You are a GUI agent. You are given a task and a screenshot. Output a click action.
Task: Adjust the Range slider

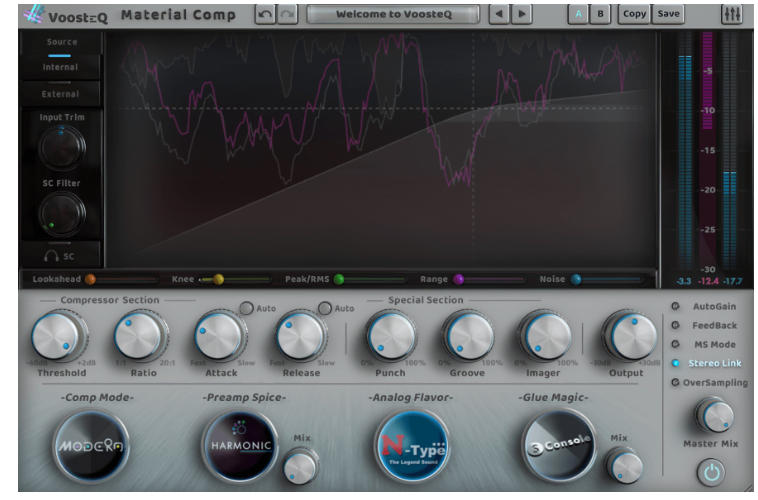[489, 279]
